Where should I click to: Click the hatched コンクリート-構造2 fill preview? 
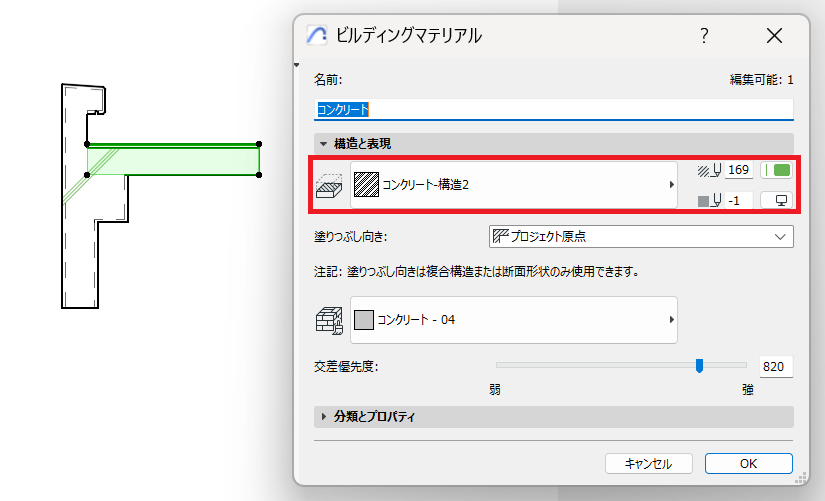[x=366, y=185]
